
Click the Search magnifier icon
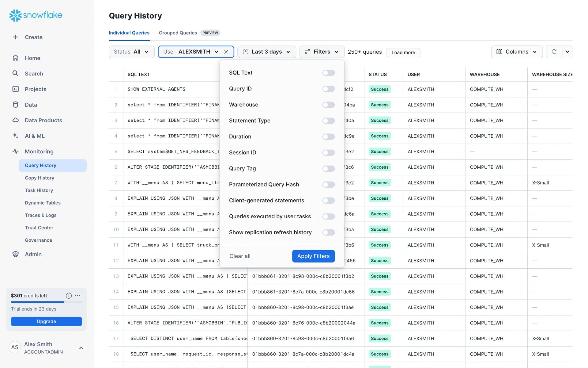[x=15, y=74]
